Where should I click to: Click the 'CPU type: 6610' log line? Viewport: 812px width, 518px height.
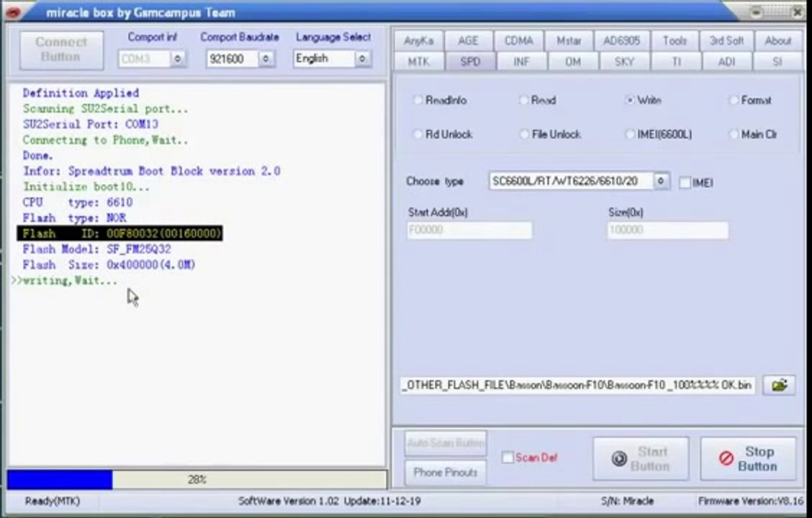(78, 202)
